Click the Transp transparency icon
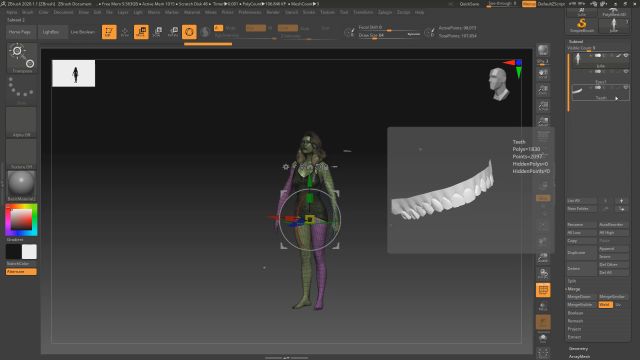Image resolution: width=640 pixels, height=360 pixels. click(543, 306)
